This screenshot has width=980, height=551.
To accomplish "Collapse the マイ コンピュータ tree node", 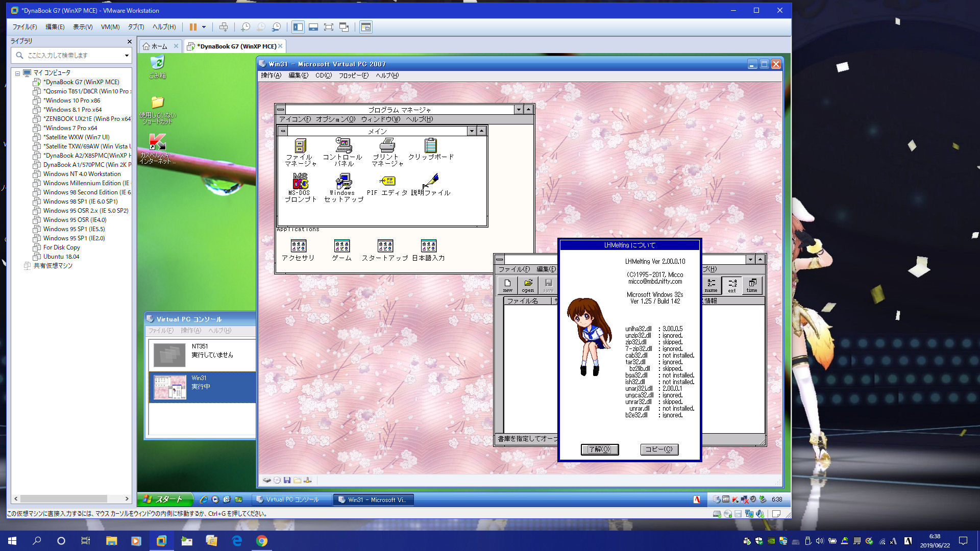I will click(17, 73).
